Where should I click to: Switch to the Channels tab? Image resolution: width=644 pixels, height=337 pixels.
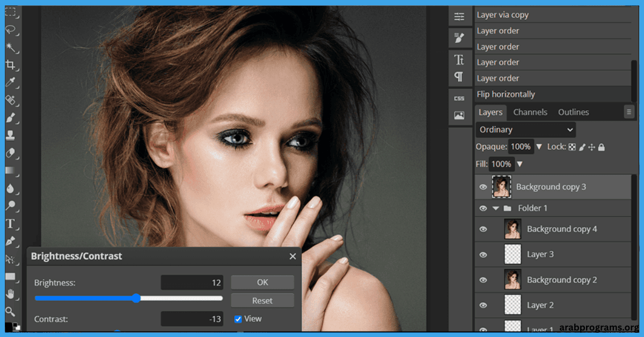point(530,112)
